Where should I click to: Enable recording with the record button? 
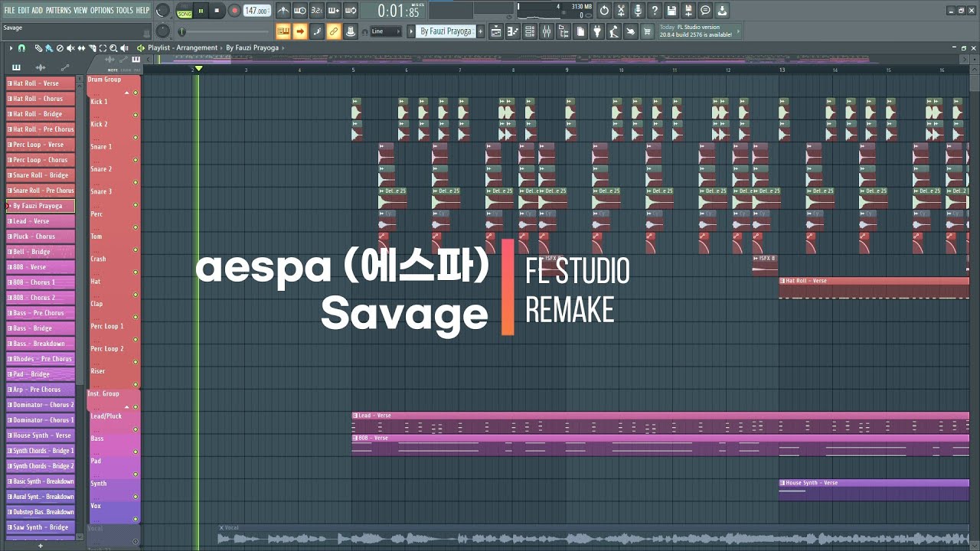tap(234, 11)
